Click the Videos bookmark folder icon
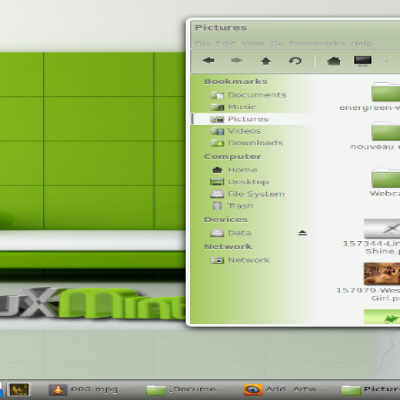Image resolution: width=400 pixels, height=400 pixels. click(217, 131)
